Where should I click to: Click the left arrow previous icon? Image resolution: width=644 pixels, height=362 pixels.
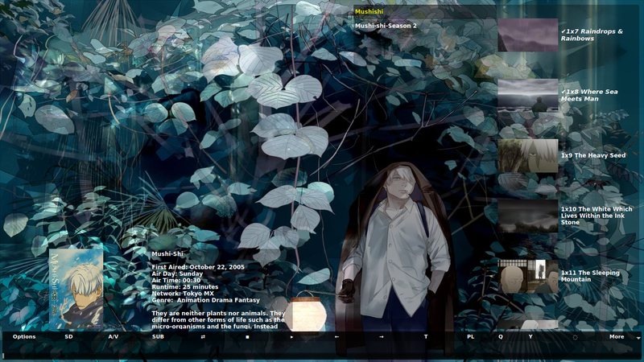pyautogui.click(x=336, y=336)
